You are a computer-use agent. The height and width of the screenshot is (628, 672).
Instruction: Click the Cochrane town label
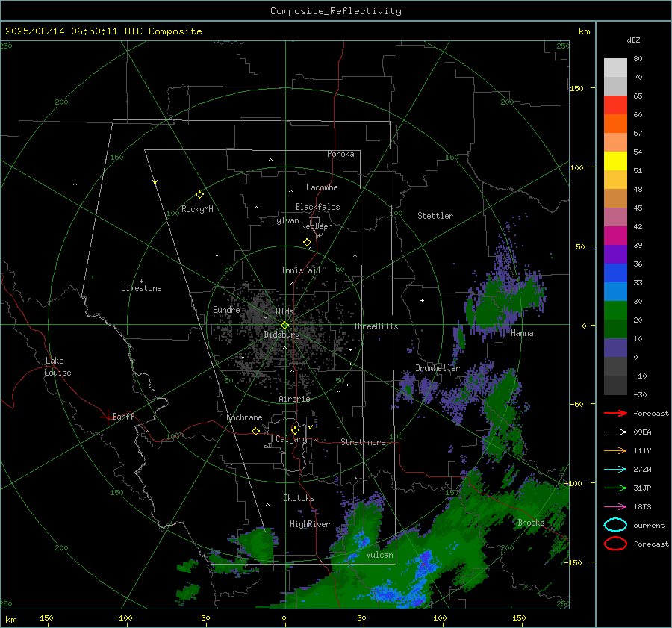(x=244, y=417)
